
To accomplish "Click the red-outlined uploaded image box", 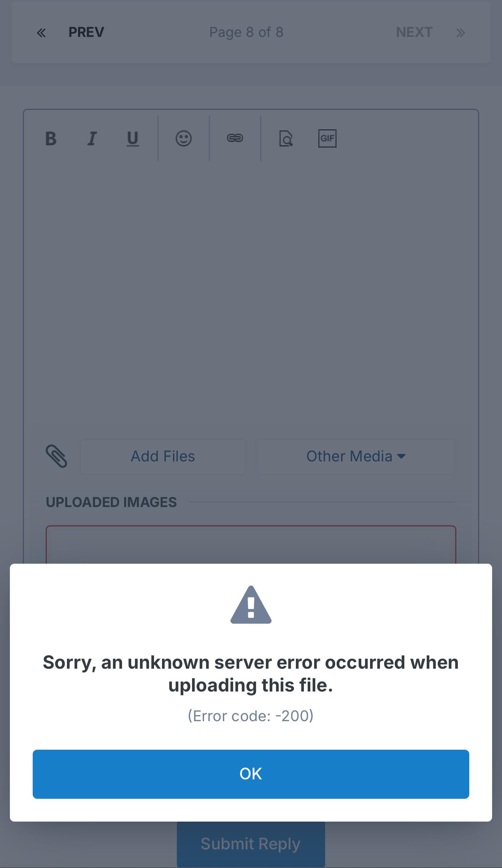I will 251,545.
